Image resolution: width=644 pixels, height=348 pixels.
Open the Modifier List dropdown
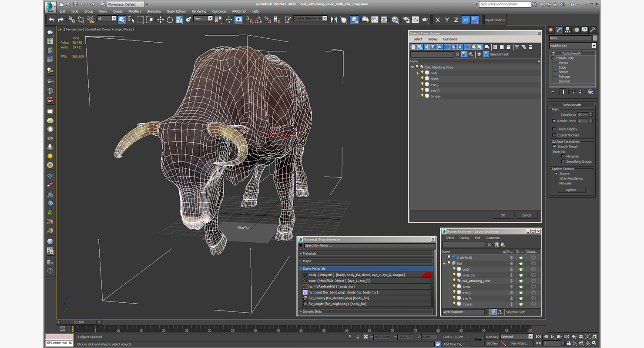(x=572, y=46)
